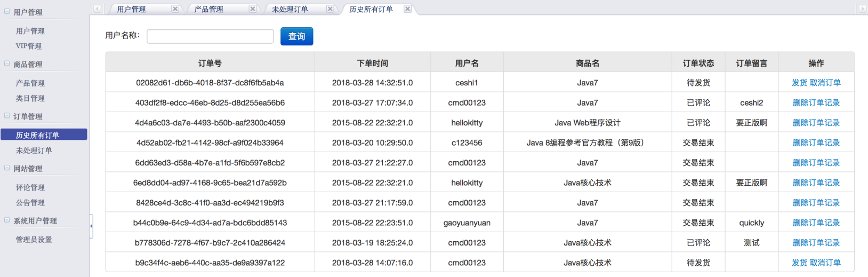This screenshot has height=277, width=868.
Task: Switch to the 未处理订单 tab
Action: [290, 9]
